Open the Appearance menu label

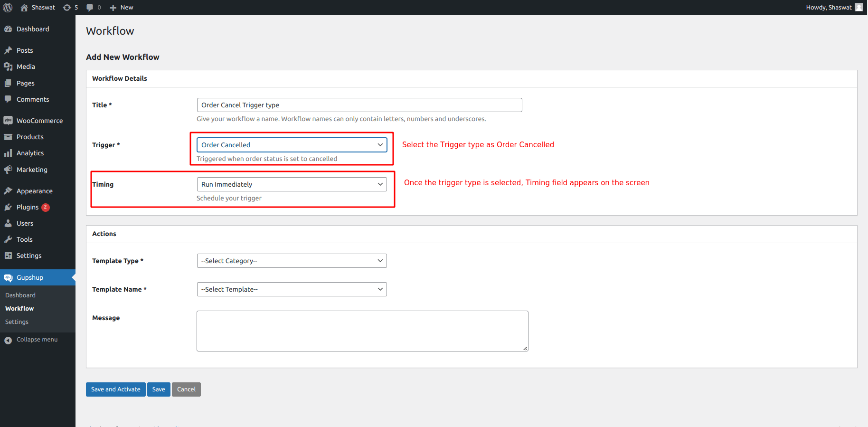(x=35, y=191)
